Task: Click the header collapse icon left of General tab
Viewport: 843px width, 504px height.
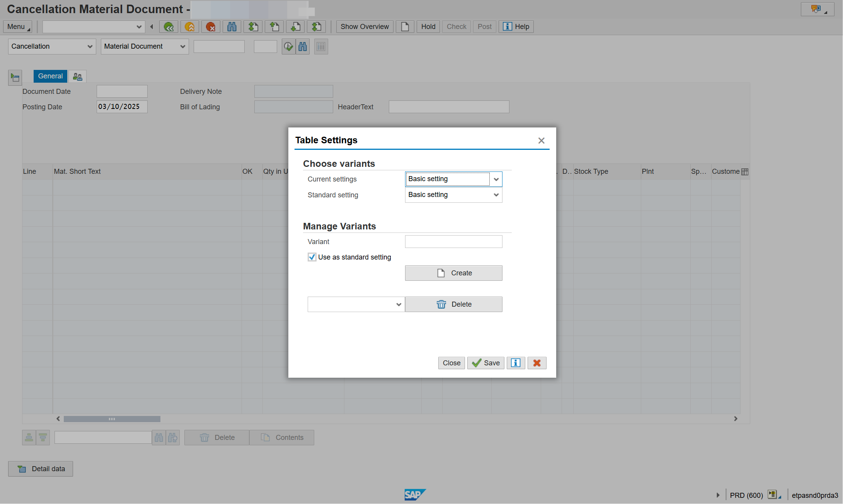Action: [x=15, y=78]
